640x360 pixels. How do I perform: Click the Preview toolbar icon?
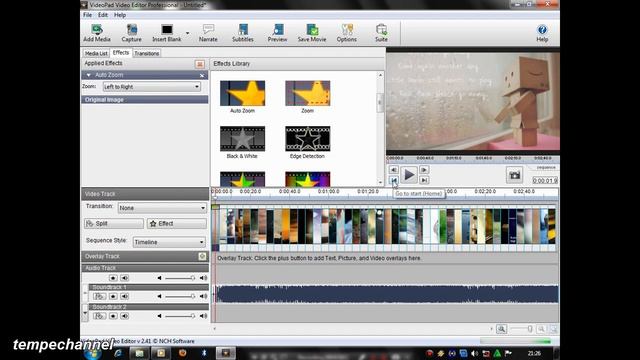click(x=278, y=33)
